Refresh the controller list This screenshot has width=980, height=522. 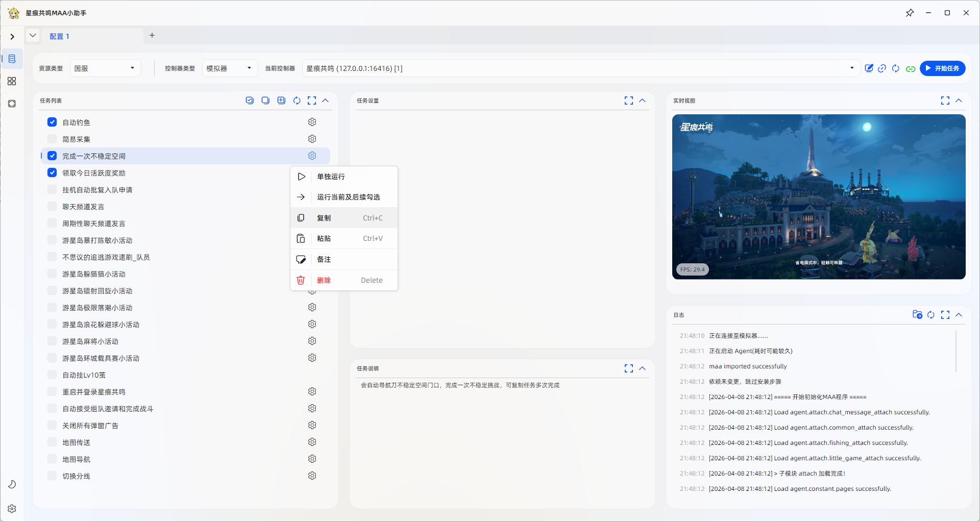point(896,68)
